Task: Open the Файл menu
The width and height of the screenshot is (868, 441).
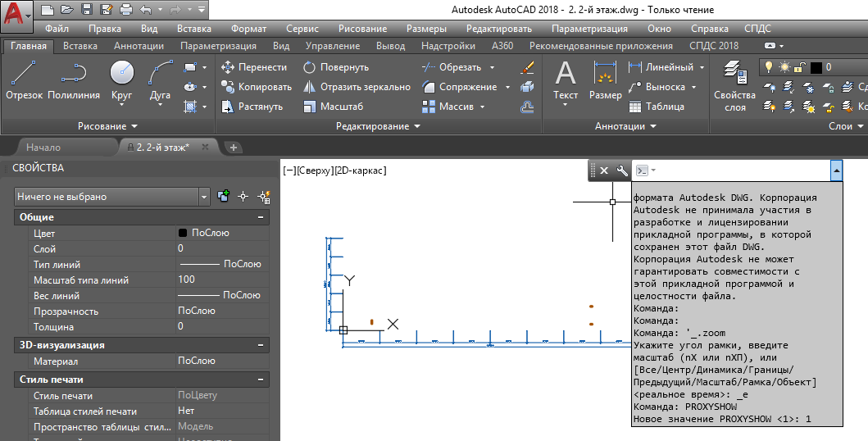Action: click(x=57, y=29)
